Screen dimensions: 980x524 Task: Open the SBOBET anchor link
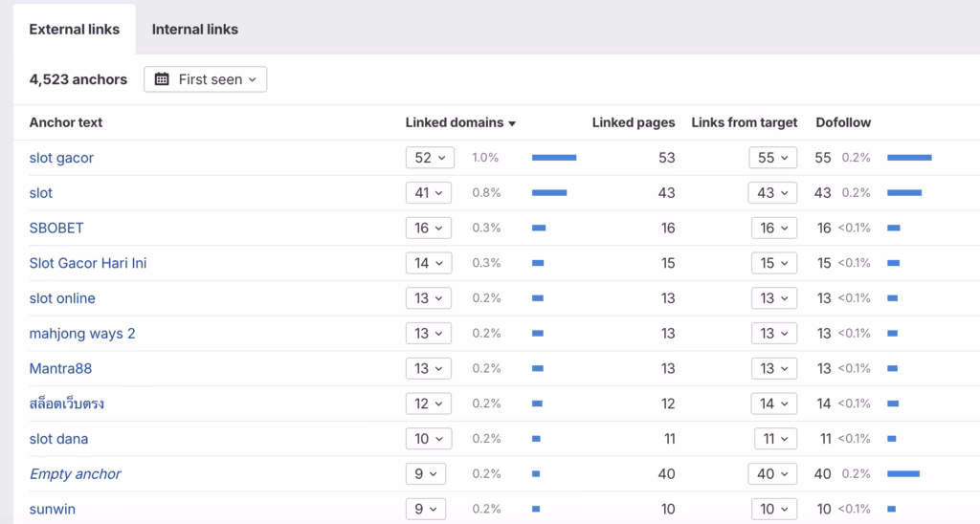pyautogui.click(x=56, y=228)
